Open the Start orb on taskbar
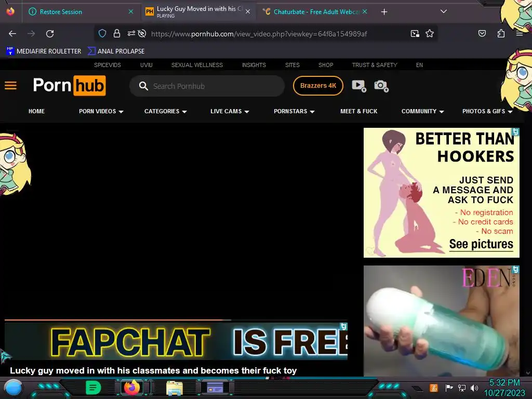The height and width of the screenshot is (399, 532). 14,389
